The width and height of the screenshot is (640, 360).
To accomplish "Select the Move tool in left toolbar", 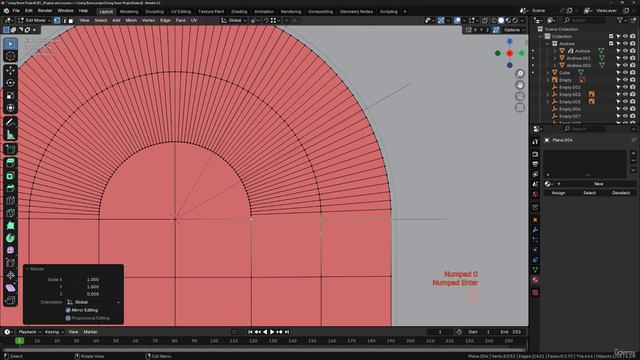I will tap(10, 71).
